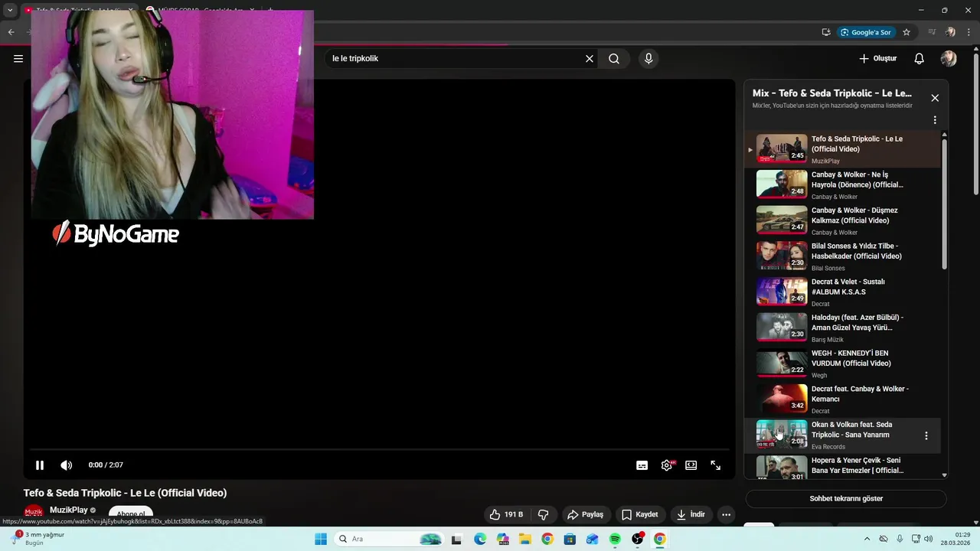Viewport: 980px width, 551px height.
Task: Select Decrat feat. Canbay & Wolker - Kemancı
Action: pyautogui.click(x=842, y=399)
